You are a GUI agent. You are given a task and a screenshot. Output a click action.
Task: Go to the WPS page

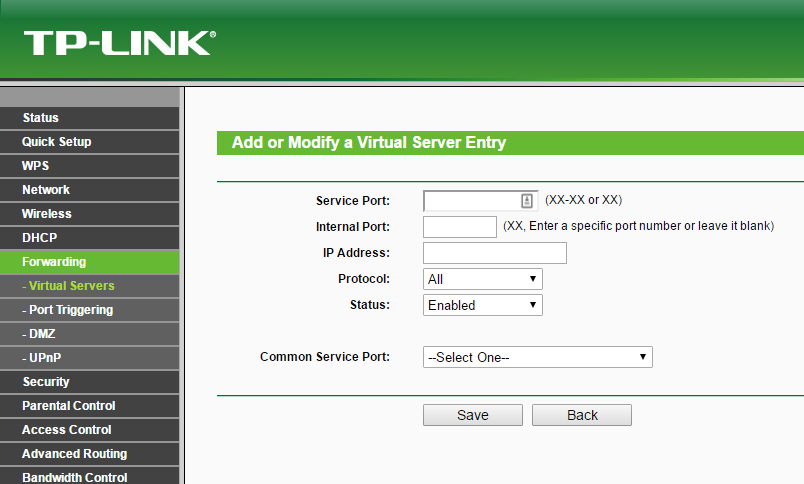coord(90,166)
